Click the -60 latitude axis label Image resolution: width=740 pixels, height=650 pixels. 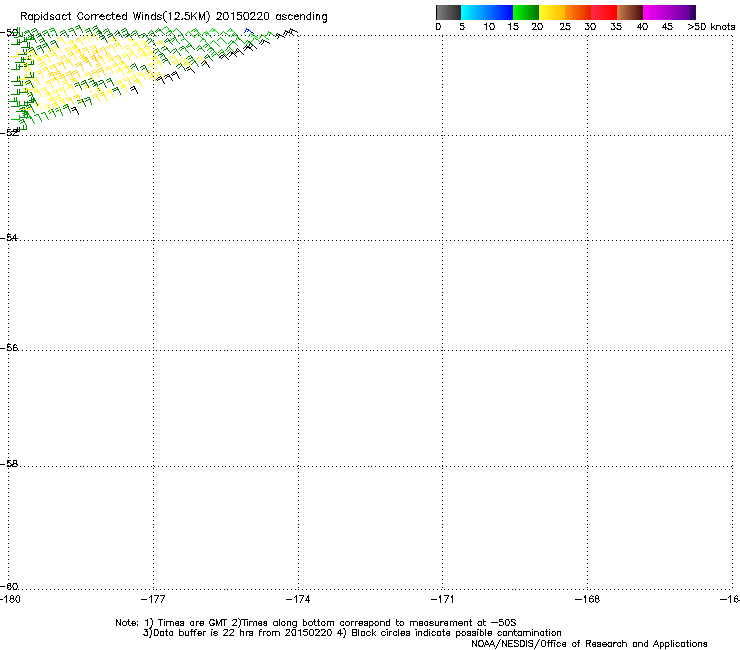point(9,587)
